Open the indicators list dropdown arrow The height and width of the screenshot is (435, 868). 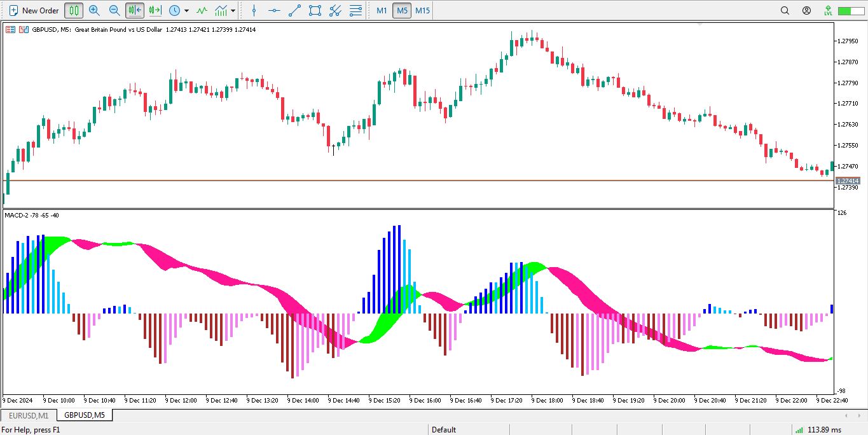233,11
